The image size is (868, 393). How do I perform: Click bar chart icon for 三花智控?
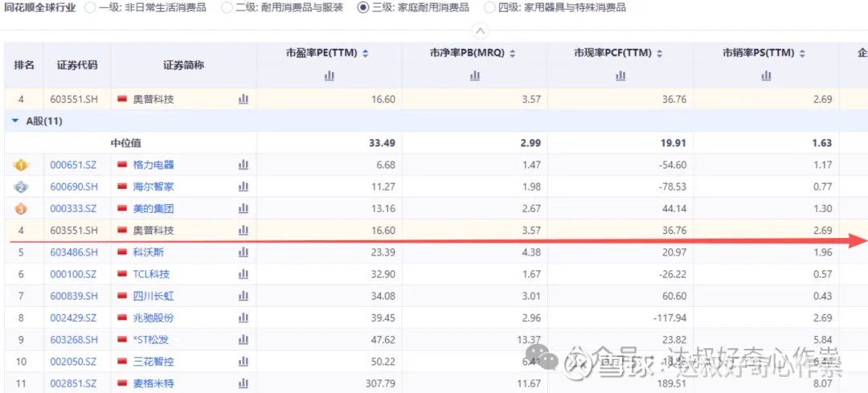(243, 362)
